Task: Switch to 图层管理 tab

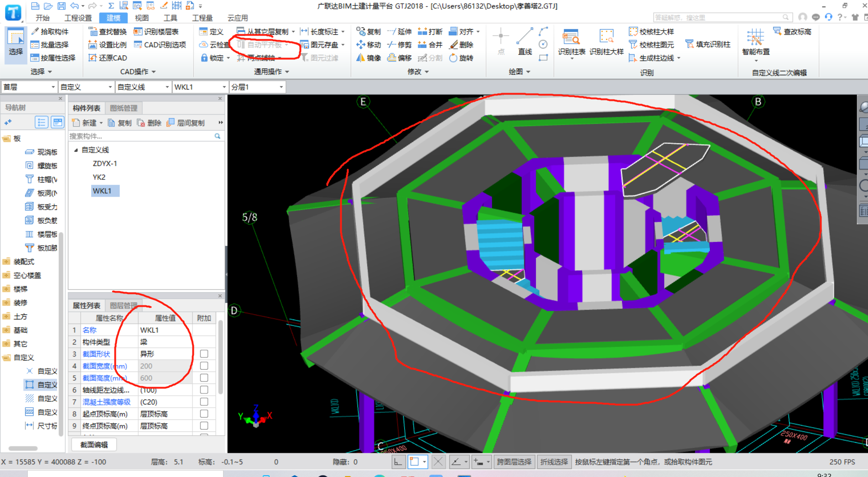Action: coord(124,305)
